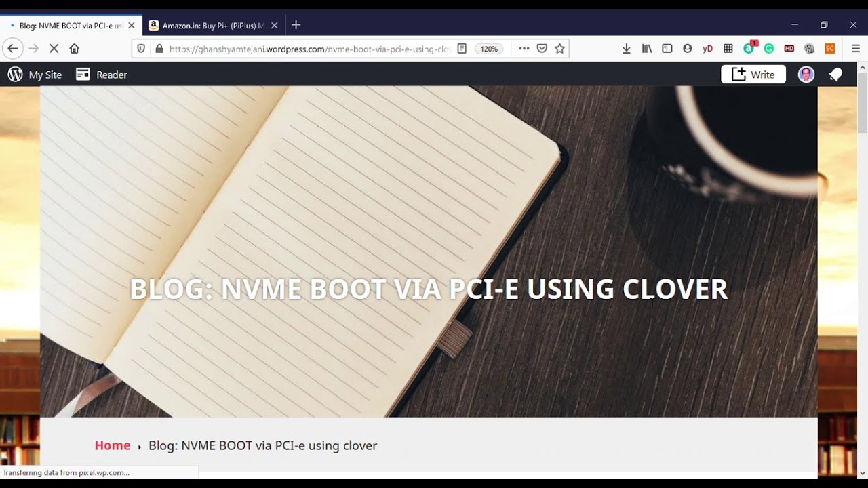Bookmark this page with the star
Image resolution: width=868 pixels, height=488 pixels.
click(x=560, y=49)
